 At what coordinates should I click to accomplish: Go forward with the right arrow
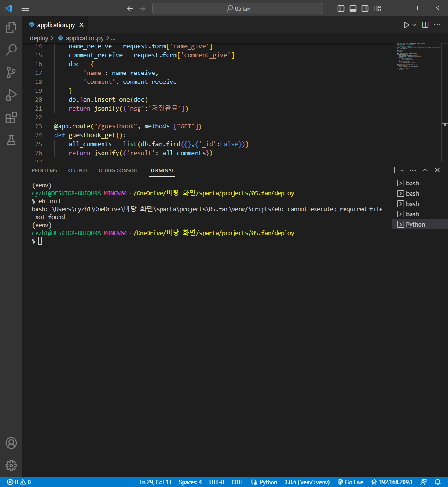tap(142, 8)
